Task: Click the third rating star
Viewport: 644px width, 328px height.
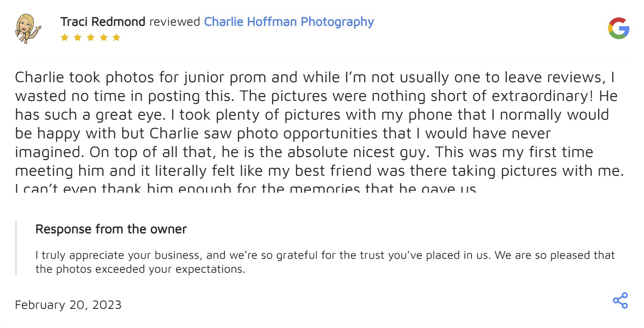Action: coord(91,37)
